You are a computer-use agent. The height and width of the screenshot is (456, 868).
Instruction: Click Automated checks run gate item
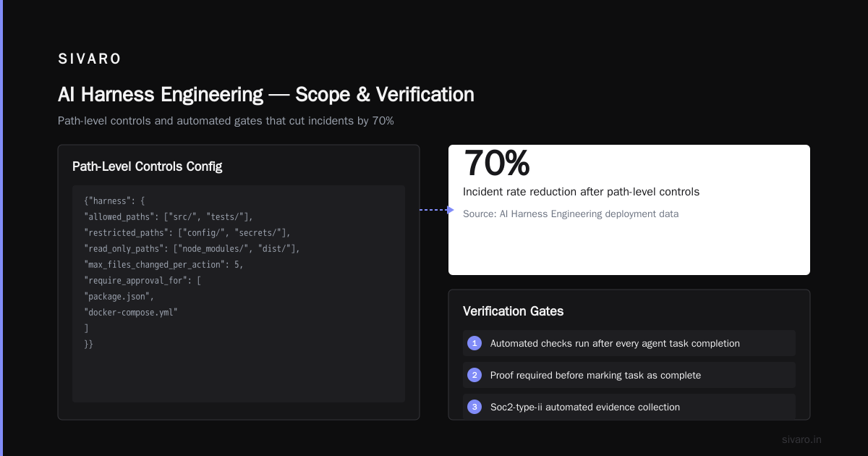[629, 343]
